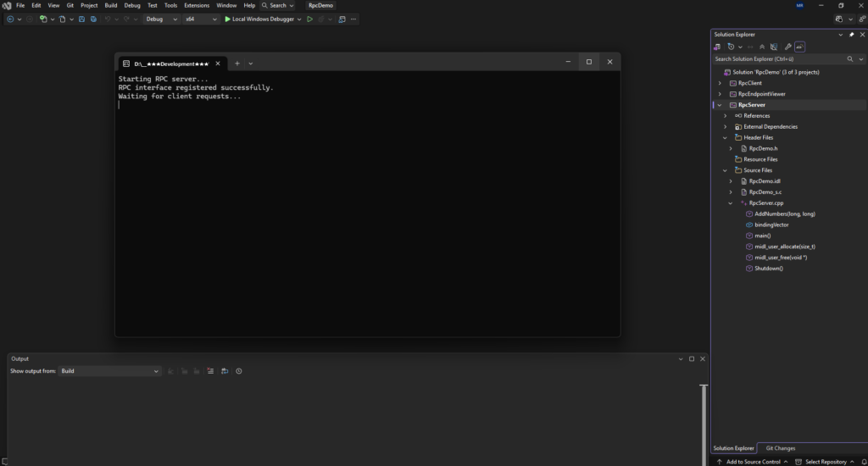This screenshot has width=868, height=466.
Task: Select AddNumbers(long, long) function
Action: [784, 214]
